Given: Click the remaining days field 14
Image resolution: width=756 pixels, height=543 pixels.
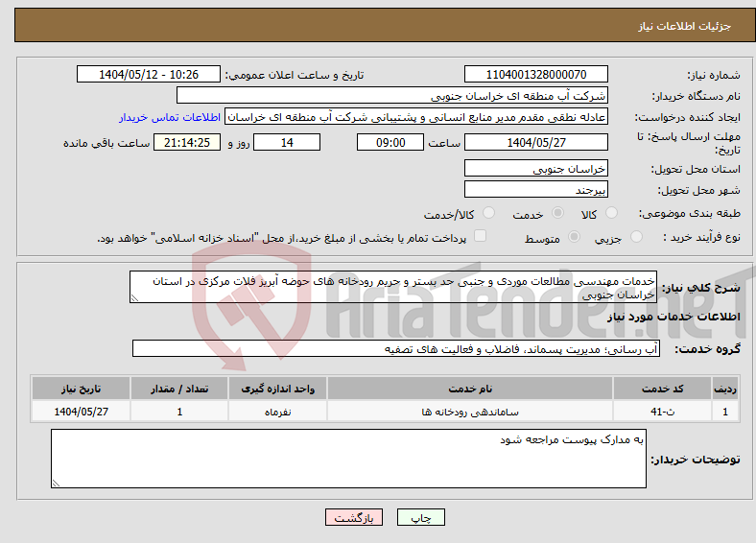Looking at the screenshot, I should [x=287, y=142].
